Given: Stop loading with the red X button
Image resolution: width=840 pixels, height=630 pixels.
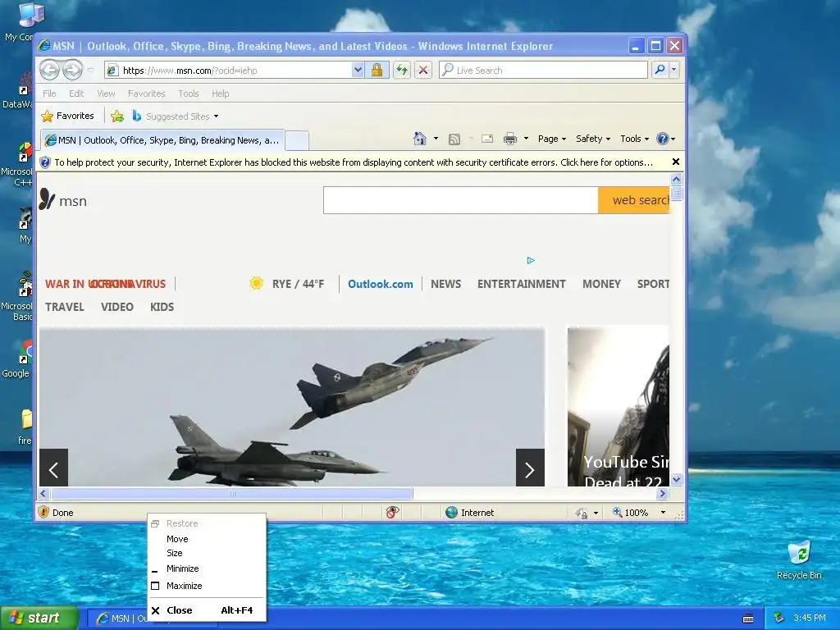Looking at the screenshot, I should 423,71.
